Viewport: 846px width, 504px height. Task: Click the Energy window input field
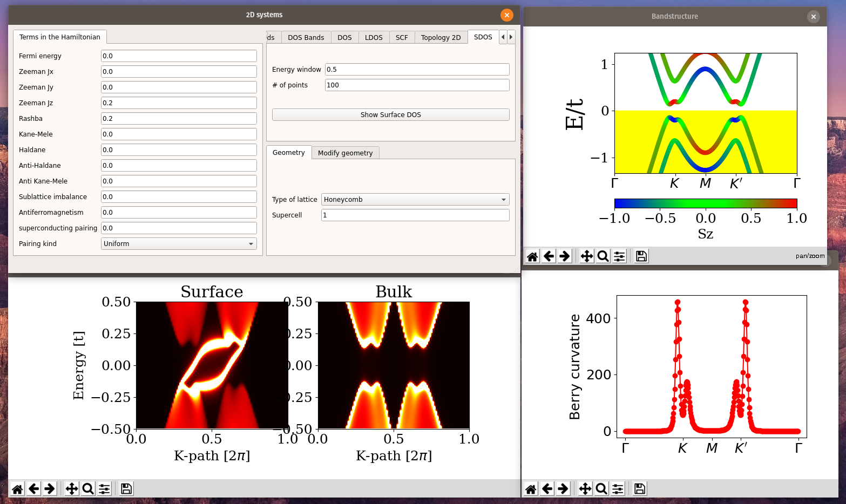tap(417, 70)
